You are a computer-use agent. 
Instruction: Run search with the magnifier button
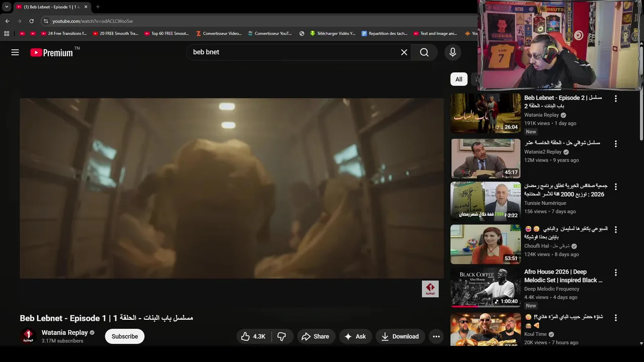[424, 52]
